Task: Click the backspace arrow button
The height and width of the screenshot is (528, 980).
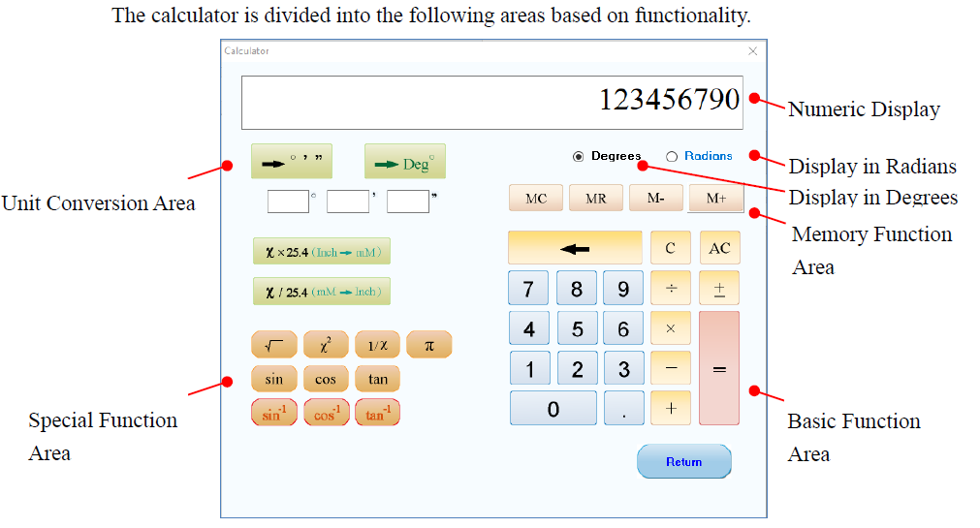Action: pos(575,248)
